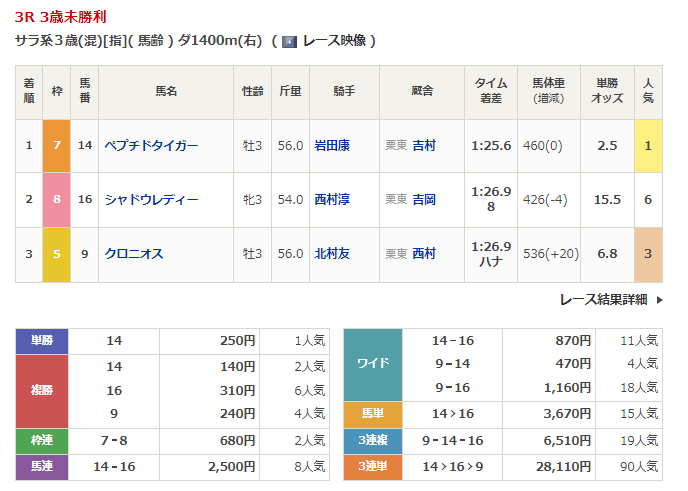This screenshot has width=688, height=491.
Task: Click the video icon beside レース映像
Action: 289,41
